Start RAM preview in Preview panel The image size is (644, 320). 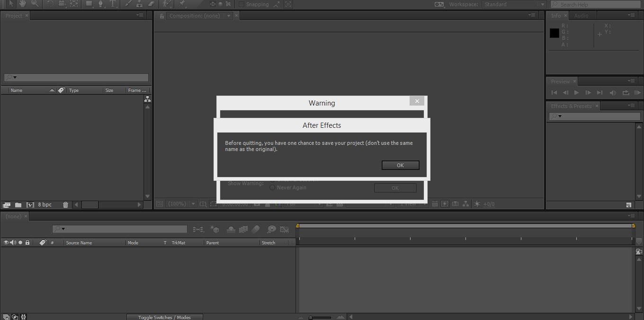click(637, 93)
